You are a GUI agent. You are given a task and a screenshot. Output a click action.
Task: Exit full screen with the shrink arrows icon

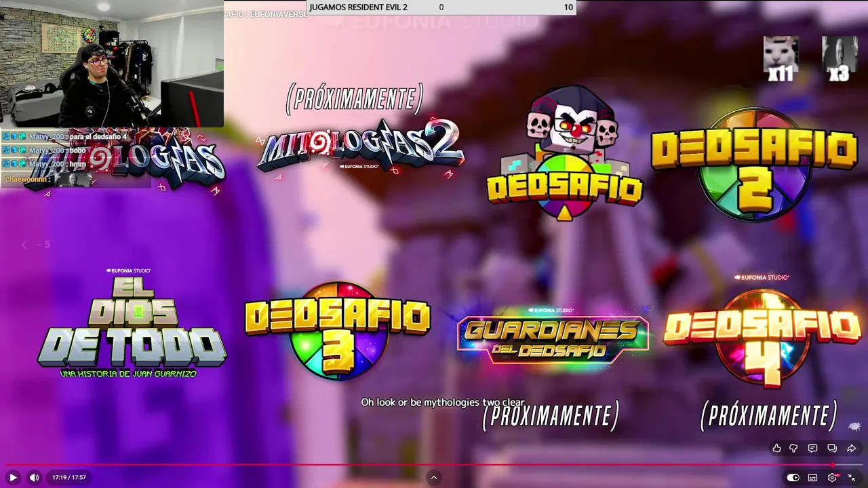tap(852, 477)
